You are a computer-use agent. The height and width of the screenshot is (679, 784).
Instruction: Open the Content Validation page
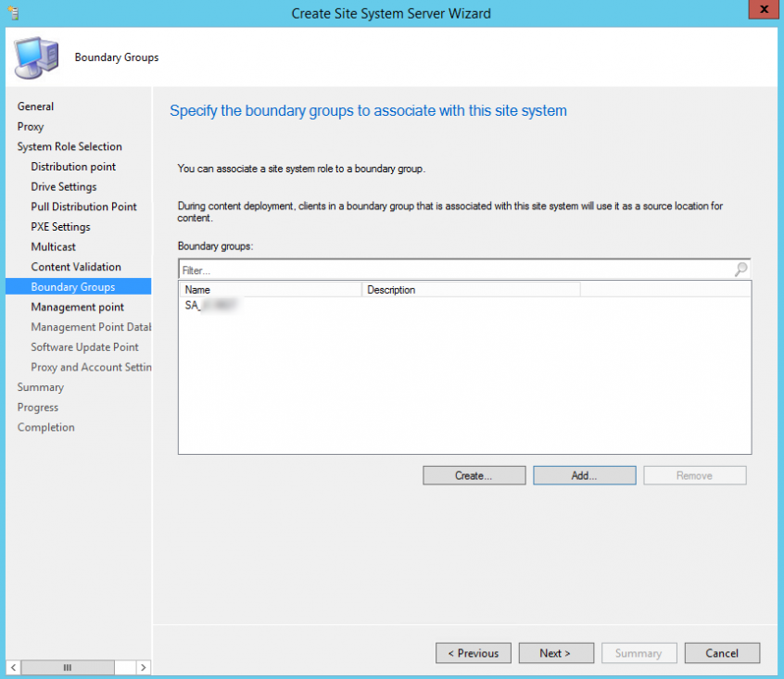tap(74, 266)
